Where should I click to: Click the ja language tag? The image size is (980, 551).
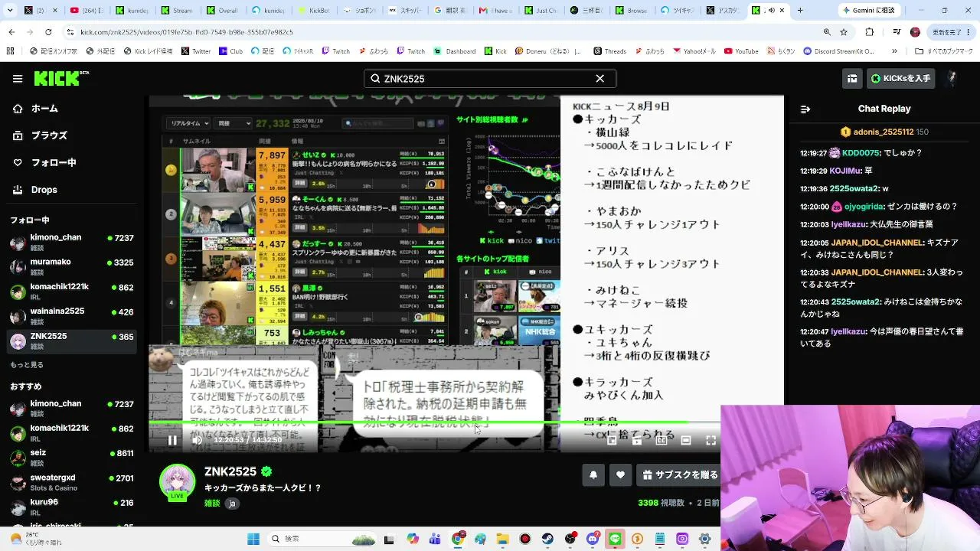pos(232,503)
